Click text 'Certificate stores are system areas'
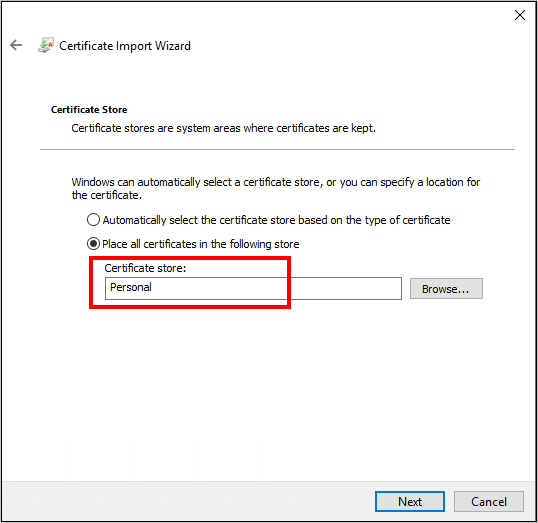This screenshot has width=538, height=523. (156, 128)
